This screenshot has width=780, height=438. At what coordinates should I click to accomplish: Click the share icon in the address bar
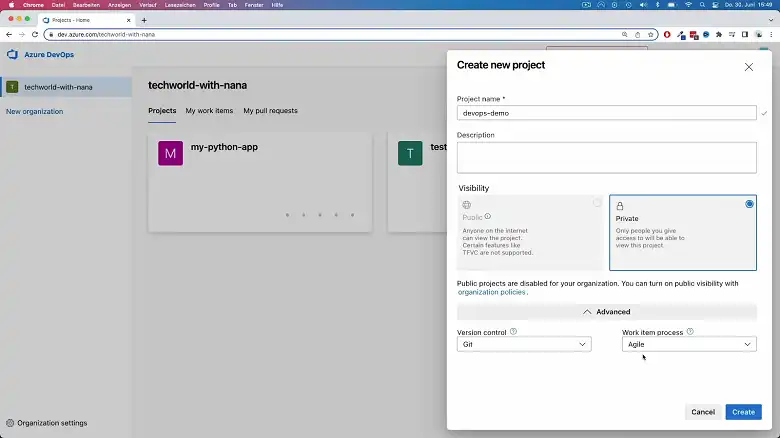[x=637, y=34]
